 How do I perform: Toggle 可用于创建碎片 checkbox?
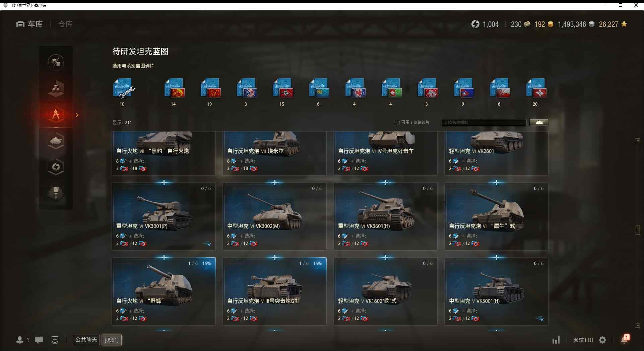[398, 122]
